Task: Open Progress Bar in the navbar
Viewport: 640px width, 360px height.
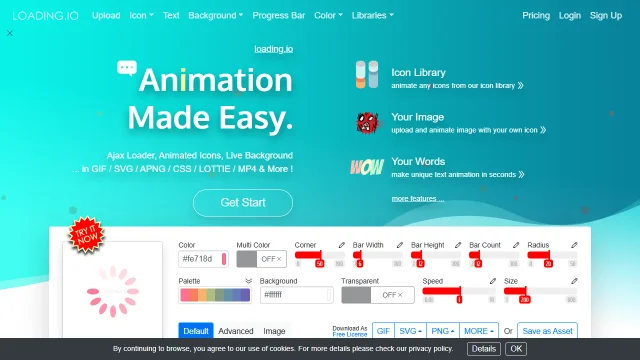Action: [x=279, y=16]
